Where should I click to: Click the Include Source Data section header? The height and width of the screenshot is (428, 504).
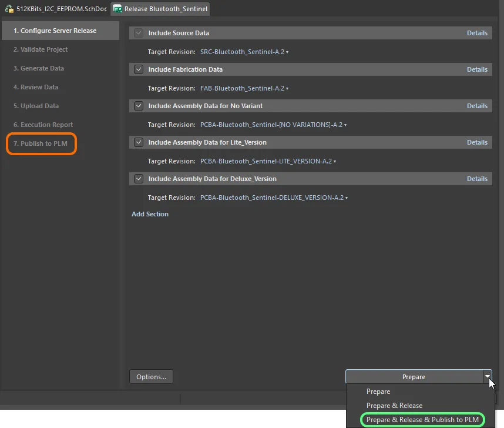(x=311, y=33)
